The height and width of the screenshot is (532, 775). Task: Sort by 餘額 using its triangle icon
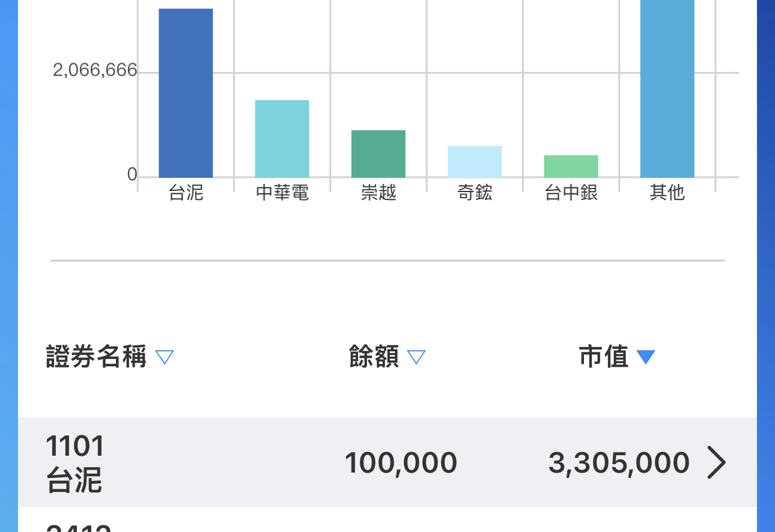416,358
